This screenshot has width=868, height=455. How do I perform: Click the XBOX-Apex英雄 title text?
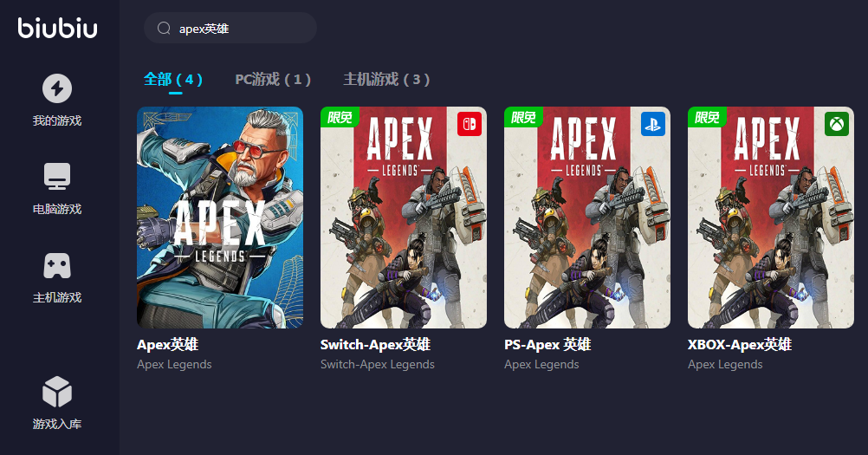[x=740, y=344]
